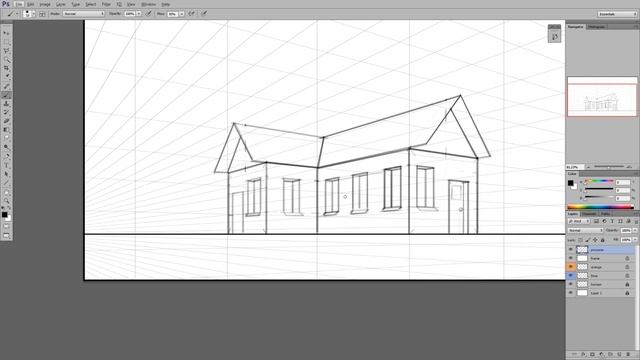Select the Pen tool
This screenshot has height=360, width=640.
pos(6,156)
